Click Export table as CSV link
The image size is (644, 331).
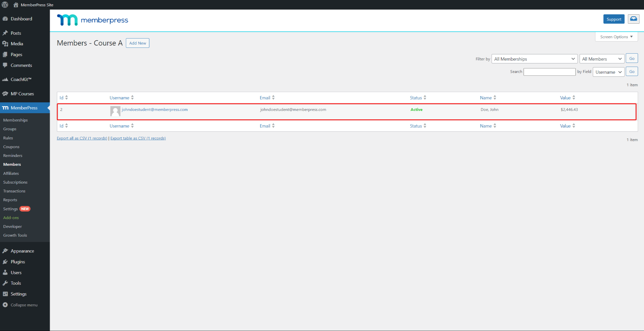(138, 138)
